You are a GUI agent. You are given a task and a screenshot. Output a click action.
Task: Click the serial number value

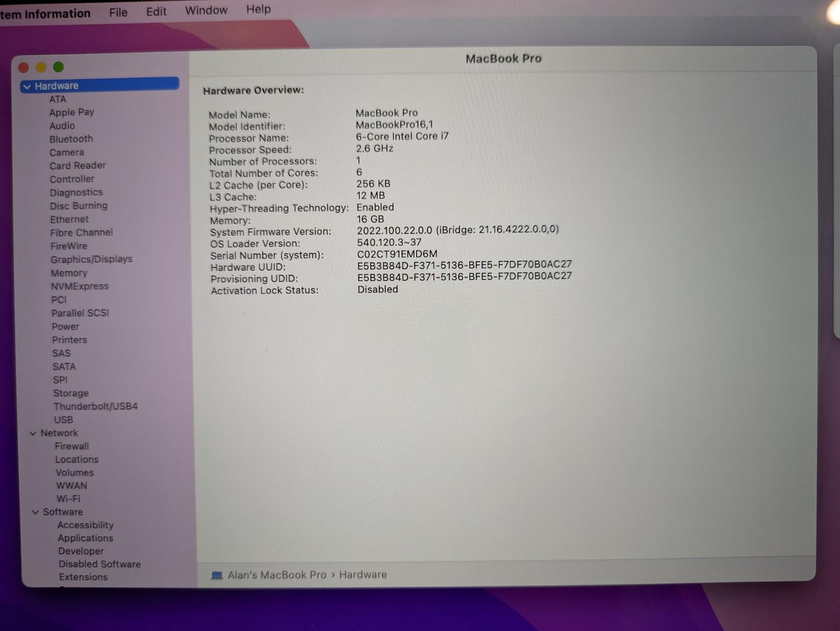tap(397, 254)
